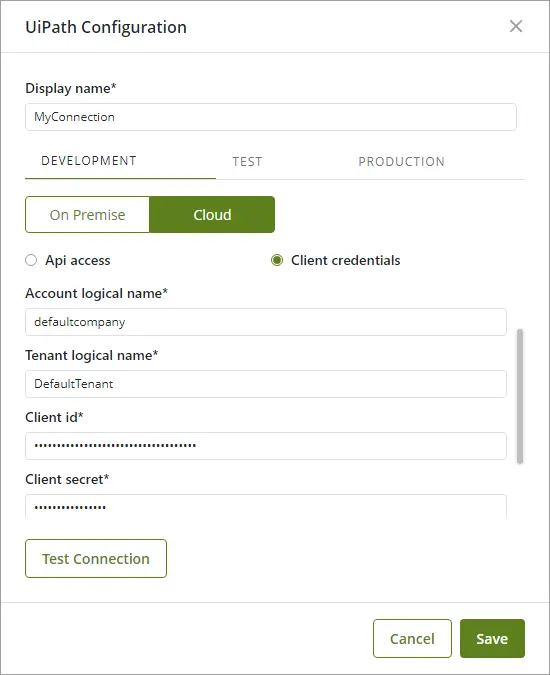550x675 pixels.
Task: Click the Client secret label
Action: click(67, 479)
